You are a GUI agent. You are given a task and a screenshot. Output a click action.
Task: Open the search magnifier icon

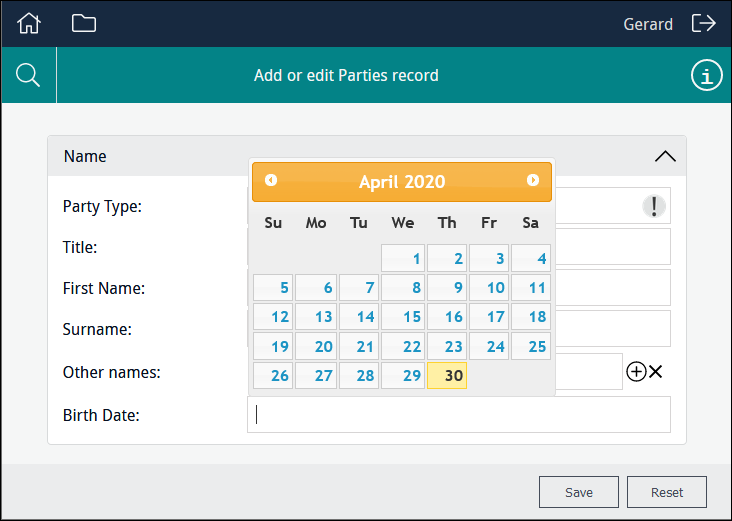pyautogui.click(x=28, y=75)
